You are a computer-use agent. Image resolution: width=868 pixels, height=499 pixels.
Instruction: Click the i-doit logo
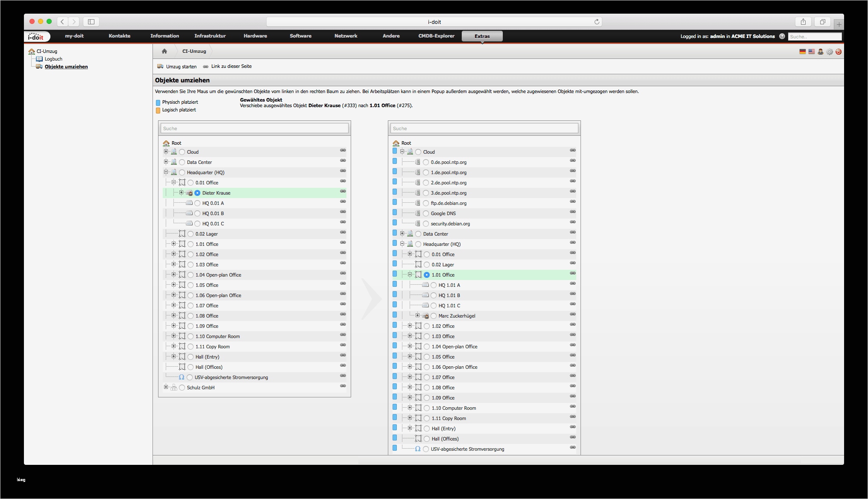36,37
